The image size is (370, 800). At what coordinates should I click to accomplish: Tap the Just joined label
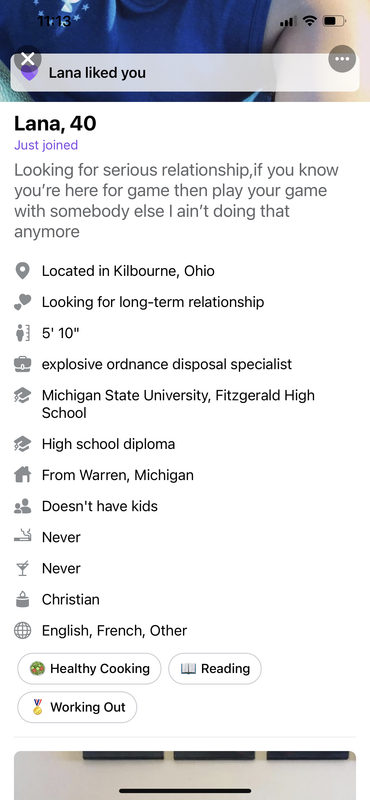tap(46, 145)
